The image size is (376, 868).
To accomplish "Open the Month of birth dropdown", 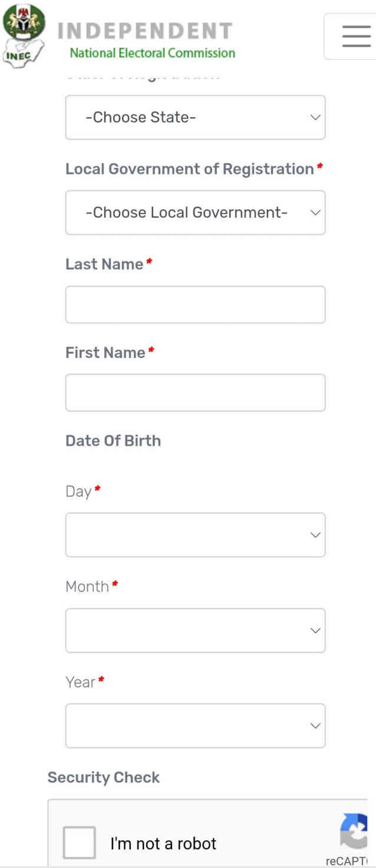I will click(x=195, y=630).
